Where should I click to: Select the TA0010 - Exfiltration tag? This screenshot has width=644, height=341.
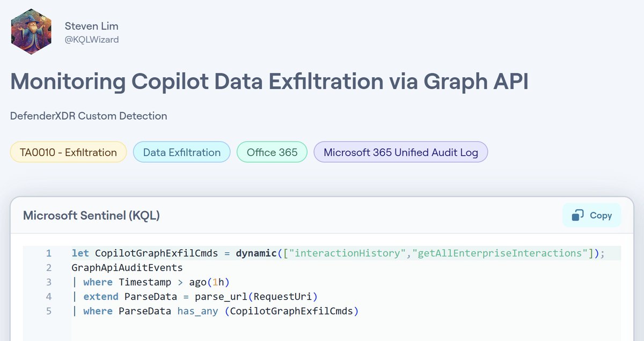[68, 152]
